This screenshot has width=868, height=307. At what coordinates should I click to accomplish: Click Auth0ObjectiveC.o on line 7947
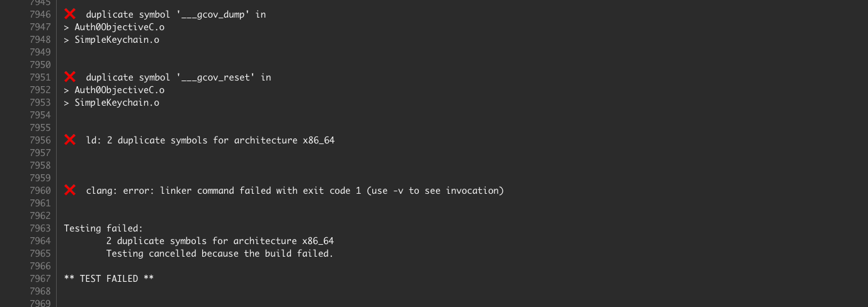(119, 27)
